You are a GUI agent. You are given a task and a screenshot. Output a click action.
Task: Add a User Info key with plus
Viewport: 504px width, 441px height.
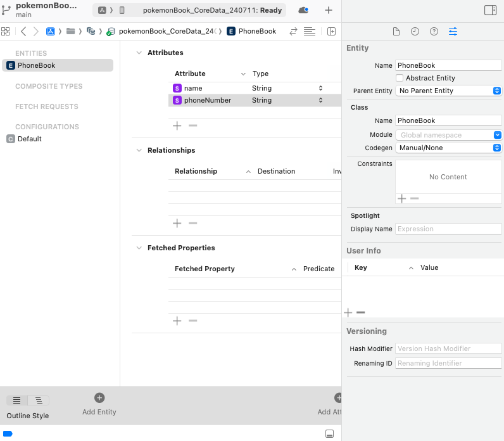click(x=348, y=312)
